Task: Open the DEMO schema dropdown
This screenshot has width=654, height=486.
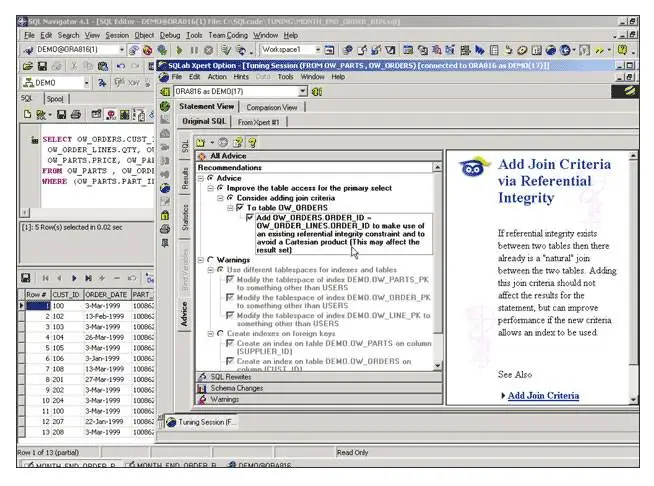Action: coord(86,83)
